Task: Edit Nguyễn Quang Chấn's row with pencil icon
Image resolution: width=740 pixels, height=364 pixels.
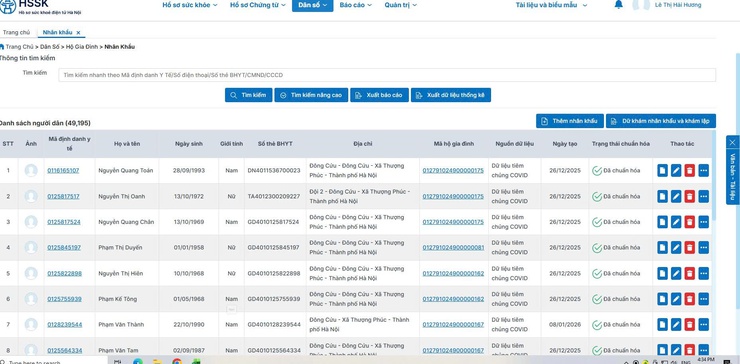Action: 676,222
